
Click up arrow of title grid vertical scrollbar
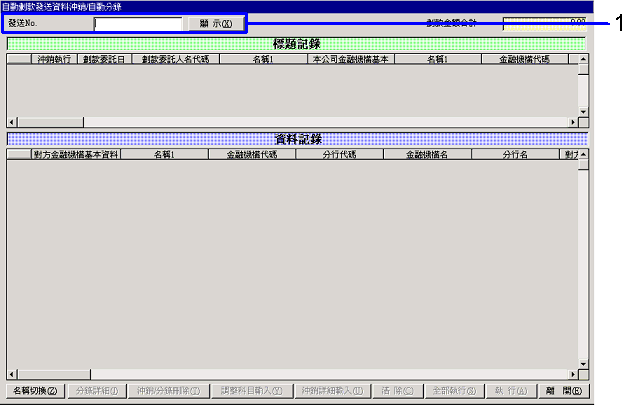pyautogui.click(x=583, y=59)
